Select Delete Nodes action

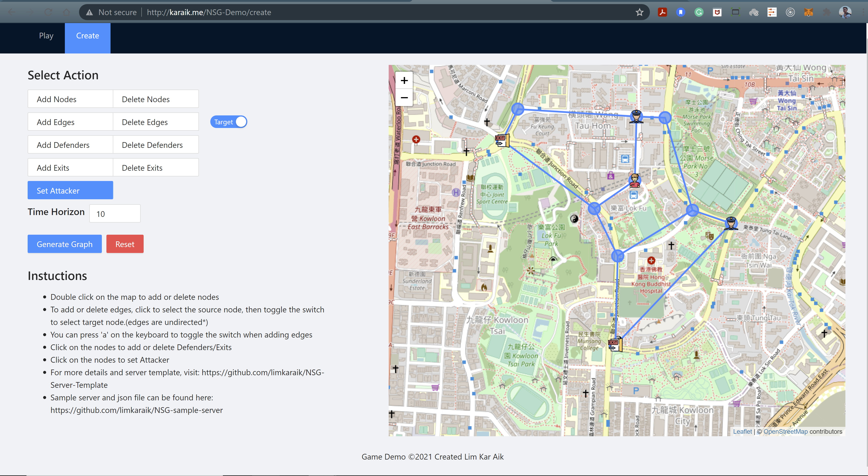click(156, 99)
